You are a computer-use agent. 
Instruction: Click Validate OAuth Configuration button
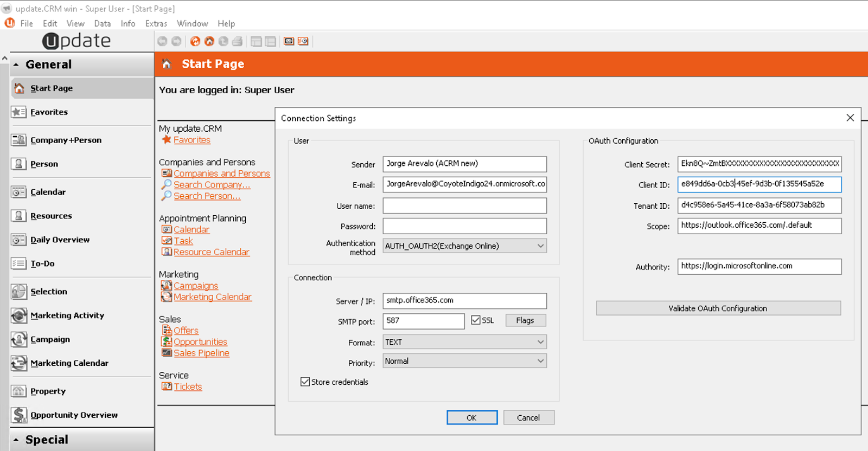point(718,308)
